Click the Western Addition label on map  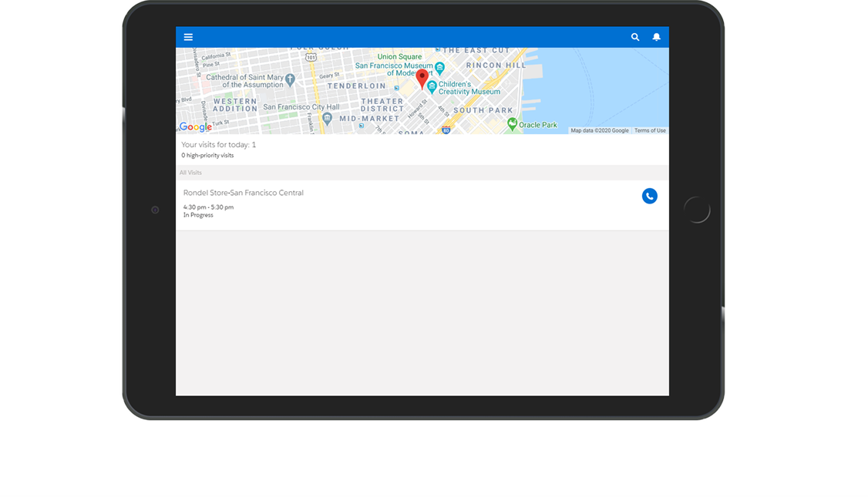[x=235, y=105]
